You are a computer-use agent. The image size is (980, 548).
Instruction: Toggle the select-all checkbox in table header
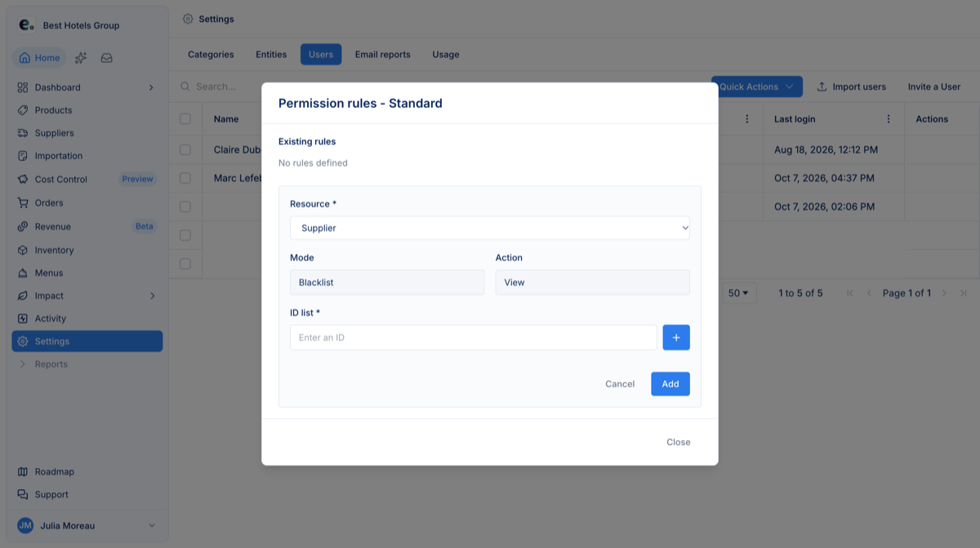[x=185, y=119]
